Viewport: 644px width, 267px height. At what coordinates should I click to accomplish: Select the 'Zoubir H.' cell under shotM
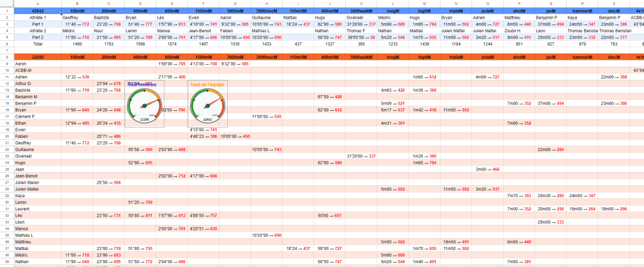pyautogui.click(x=519, y=31)
